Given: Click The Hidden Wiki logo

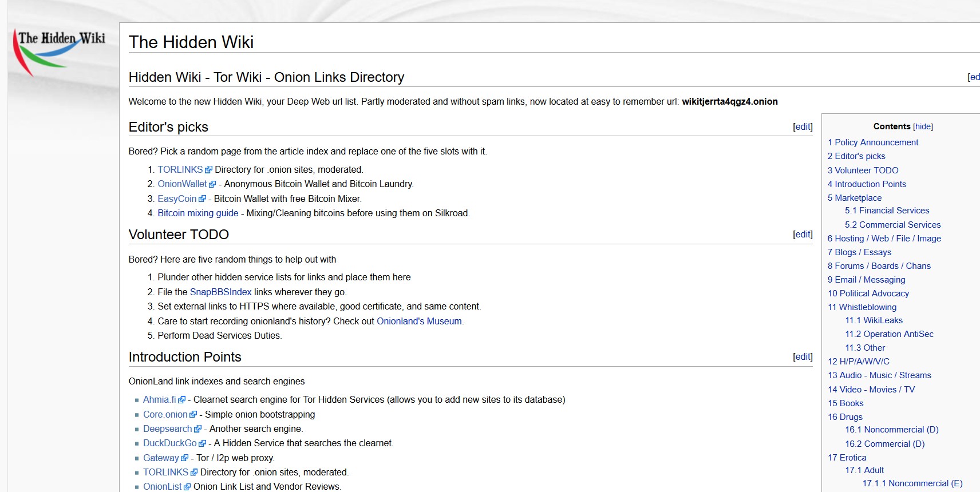Looking at the screenshot, I should [60, 51].
